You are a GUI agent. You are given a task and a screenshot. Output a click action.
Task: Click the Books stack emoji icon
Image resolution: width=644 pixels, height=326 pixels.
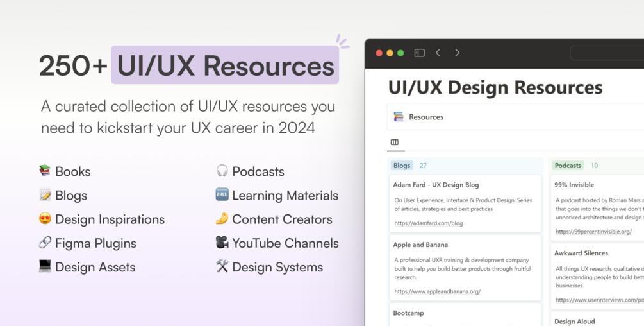45,171
